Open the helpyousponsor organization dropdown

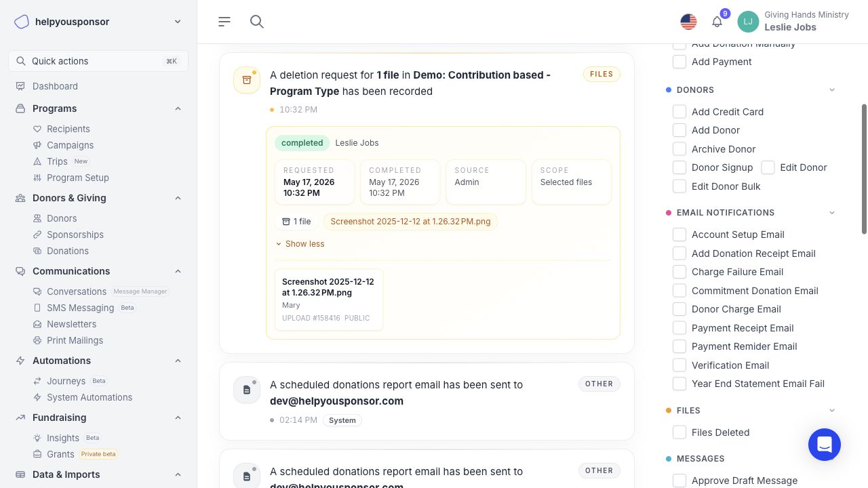coord(178,22)
